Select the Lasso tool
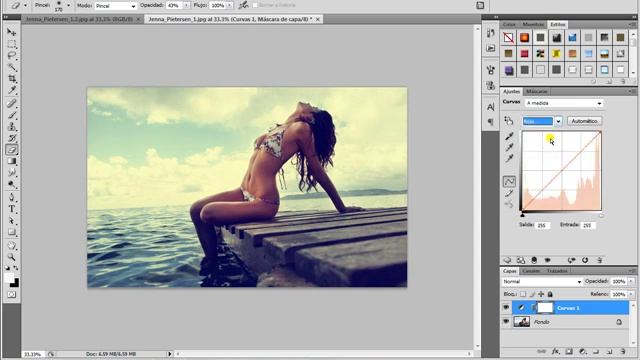This screenshot has height=360, width=640. pos(12,56)
